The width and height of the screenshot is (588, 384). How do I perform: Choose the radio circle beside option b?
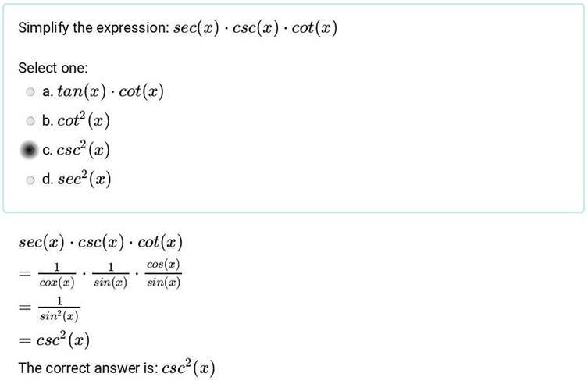30,121
